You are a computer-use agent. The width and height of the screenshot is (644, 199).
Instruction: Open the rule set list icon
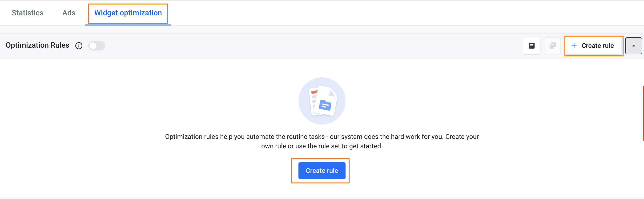click(x=531, y=46)
